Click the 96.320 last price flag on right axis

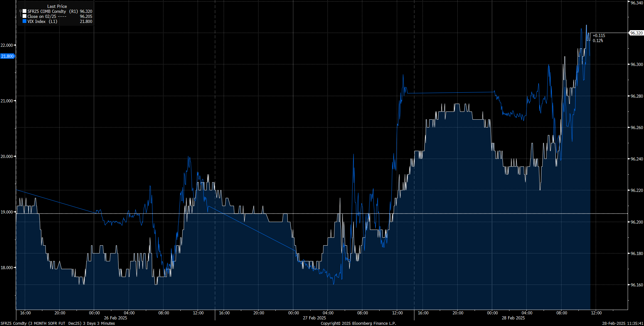pyautogui.click(x=636, y=33)
